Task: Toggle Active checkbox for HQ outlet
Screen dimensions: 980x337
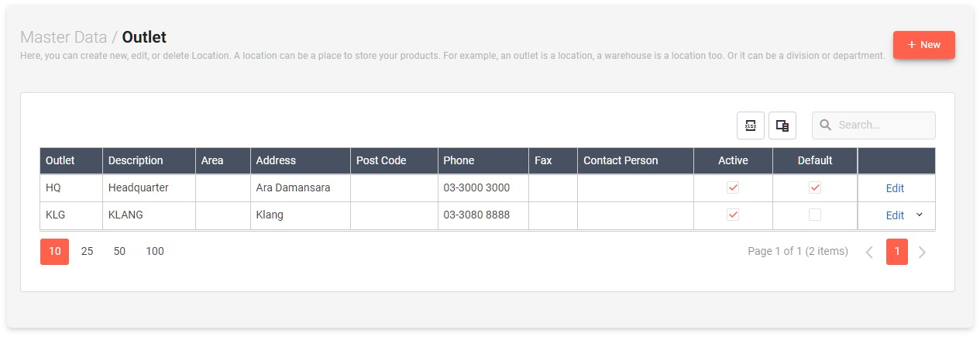Action: point(733,187)
